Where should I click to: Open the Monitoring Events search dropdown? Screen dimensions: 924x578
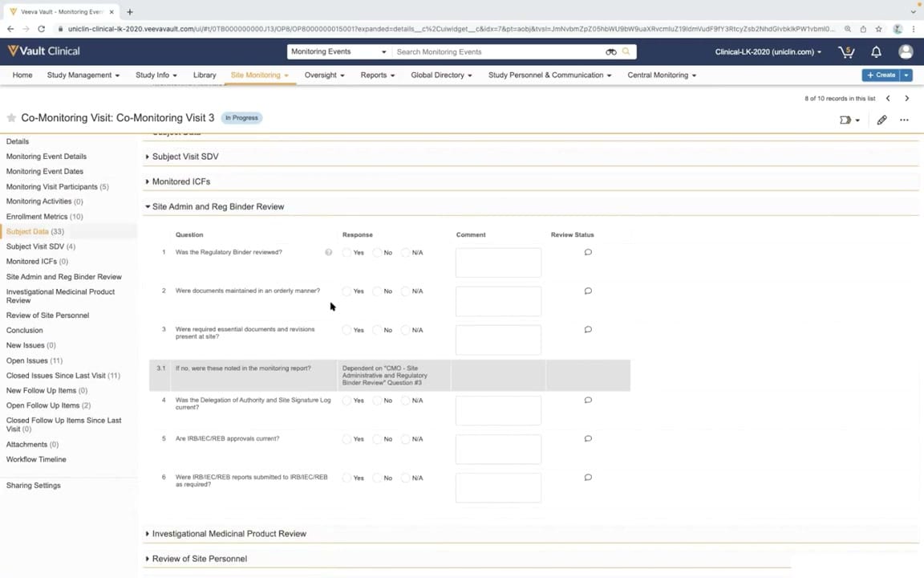(x=338, y=52)
